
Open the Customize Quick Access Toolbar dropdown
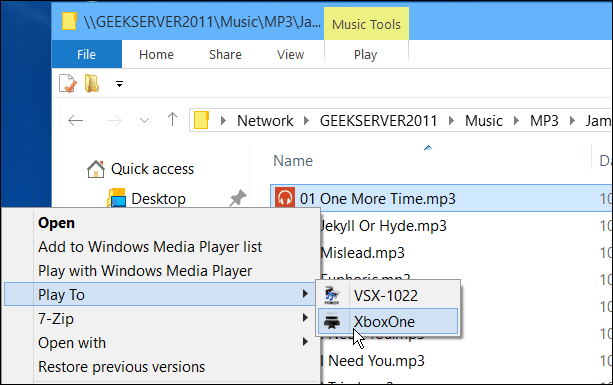click(119, 84)
